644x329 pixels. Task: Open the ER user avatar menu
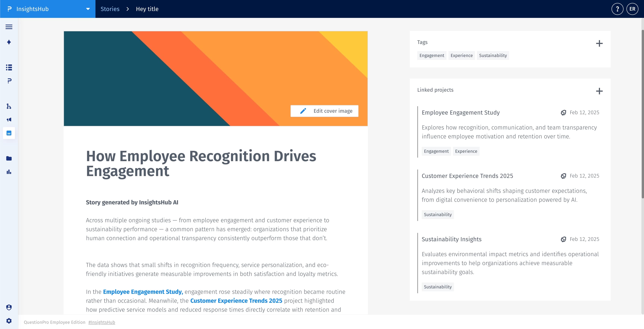pos(632,9)
